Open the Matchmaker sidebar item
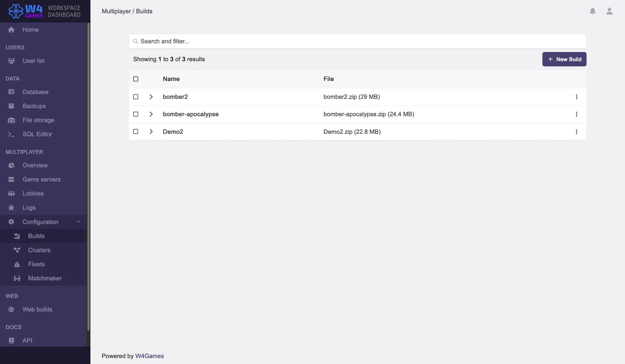Screen dimensions: 625x364 click(x=45, y=278)
